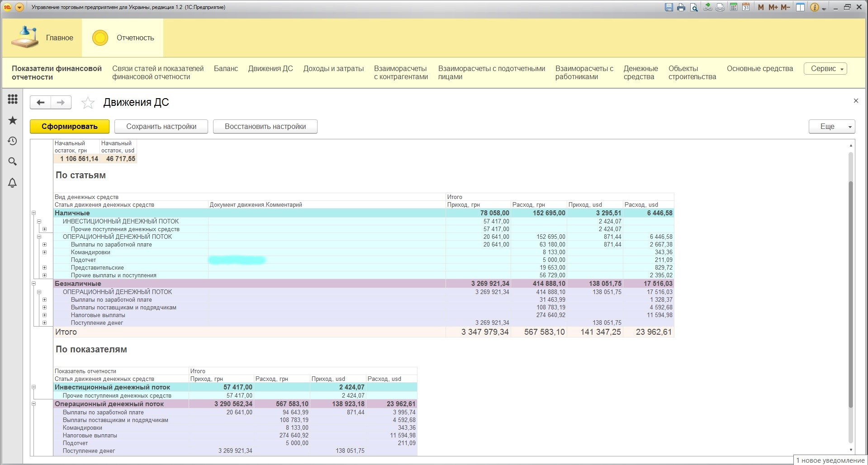Open notifications bell in the left sidebar
Image resolution: width=868 pixels, height=465 pixels.
coord(13,183)
